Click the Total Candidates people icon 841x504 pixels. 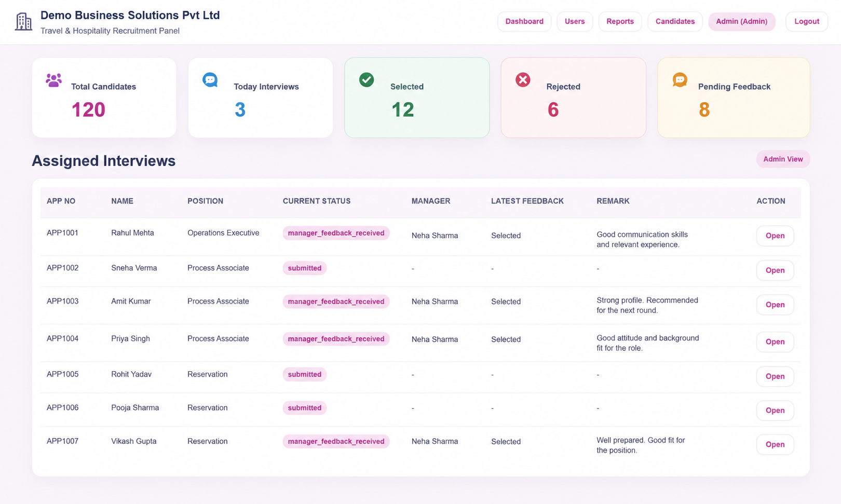pos(53,80)
